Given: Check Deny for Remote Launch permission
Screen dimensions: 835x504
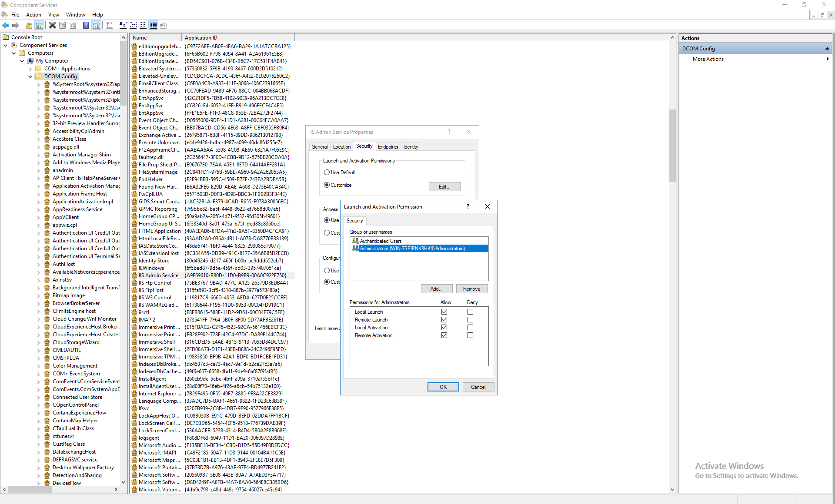Looking at the screenshot, I should (470, 319).
